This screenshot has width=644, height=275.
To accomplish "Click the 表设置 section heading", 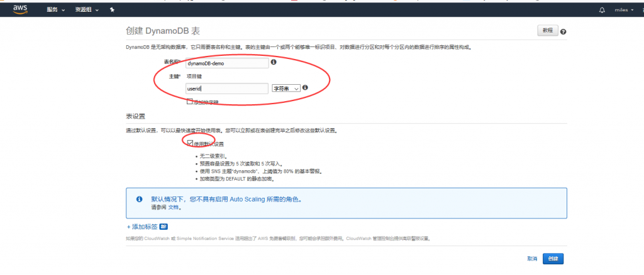I will (135, 116).
